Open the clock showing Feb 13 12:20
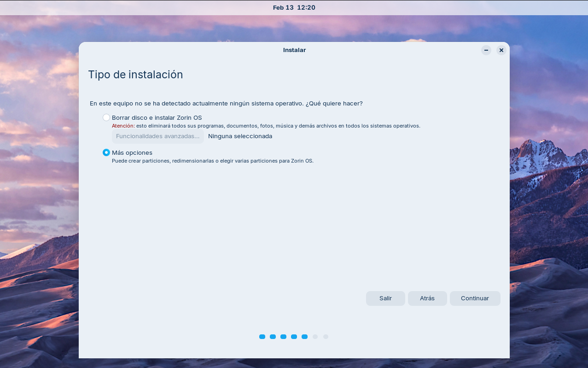Image resolution: width=588 pixels, height=368 pixels. tap(294, 7)
